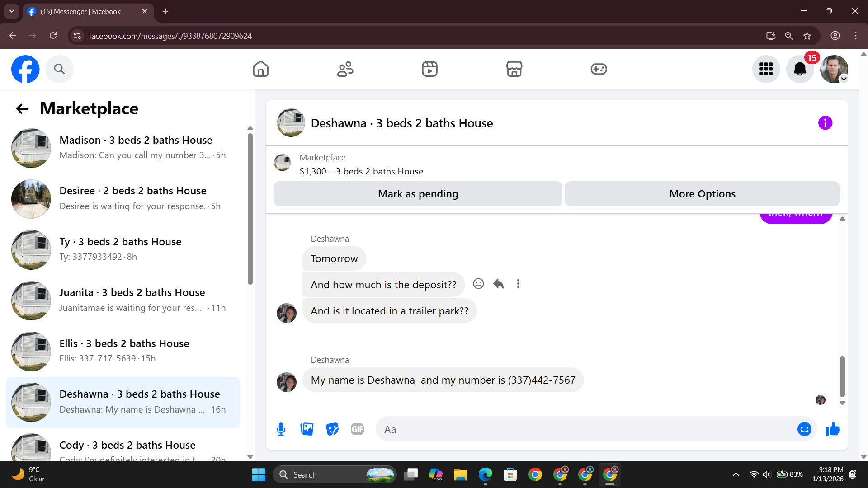
Task: Open Madison's conversation in the list
Action: click(x=123, y=148)
